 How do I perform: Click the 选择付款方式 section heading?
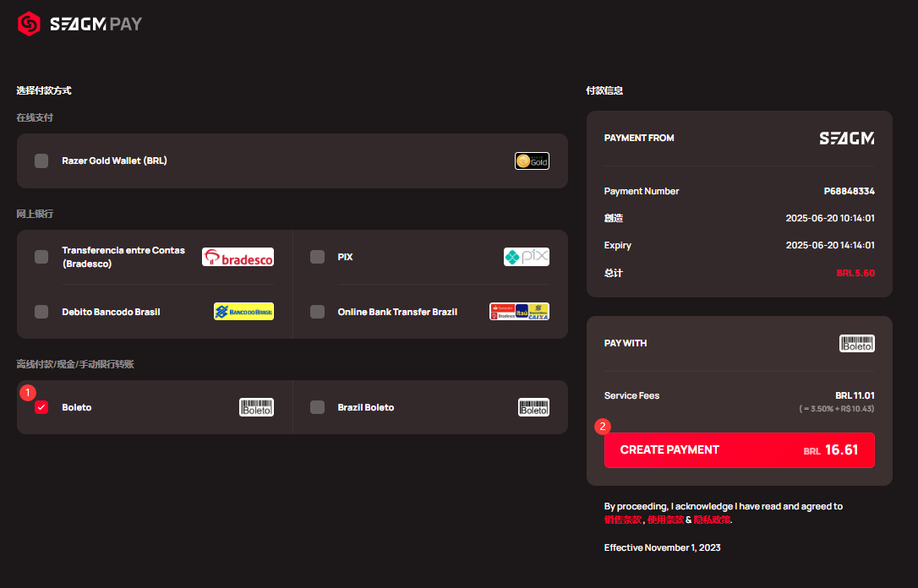click(x=44, y=90)
